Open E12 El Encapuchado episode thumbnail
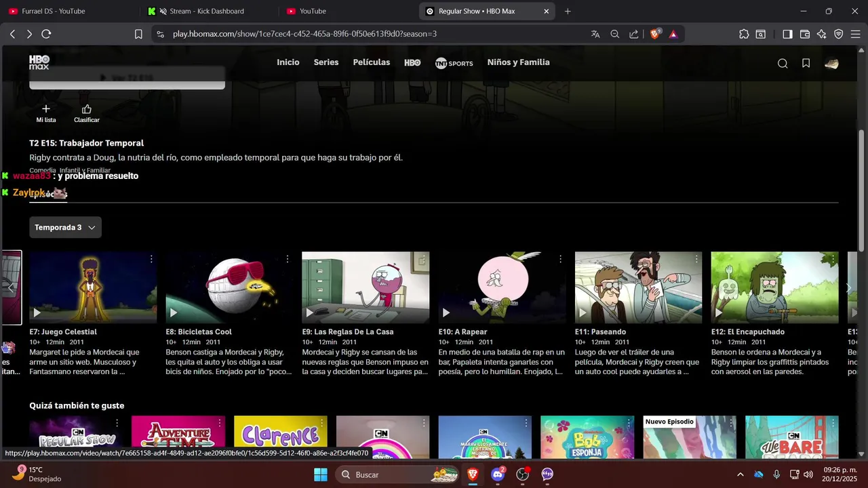Screen dimensions: 868x488 [x=774, y=287]
